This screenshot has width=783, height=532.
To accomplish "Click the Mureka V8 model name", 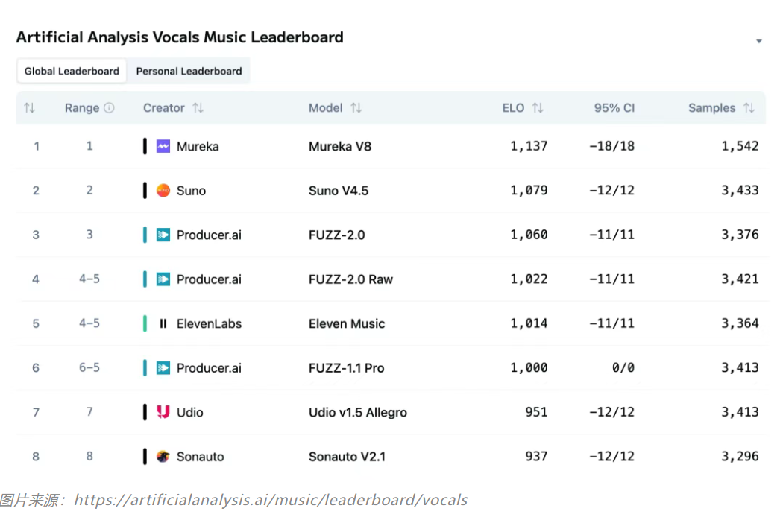I will pos(340,147).
